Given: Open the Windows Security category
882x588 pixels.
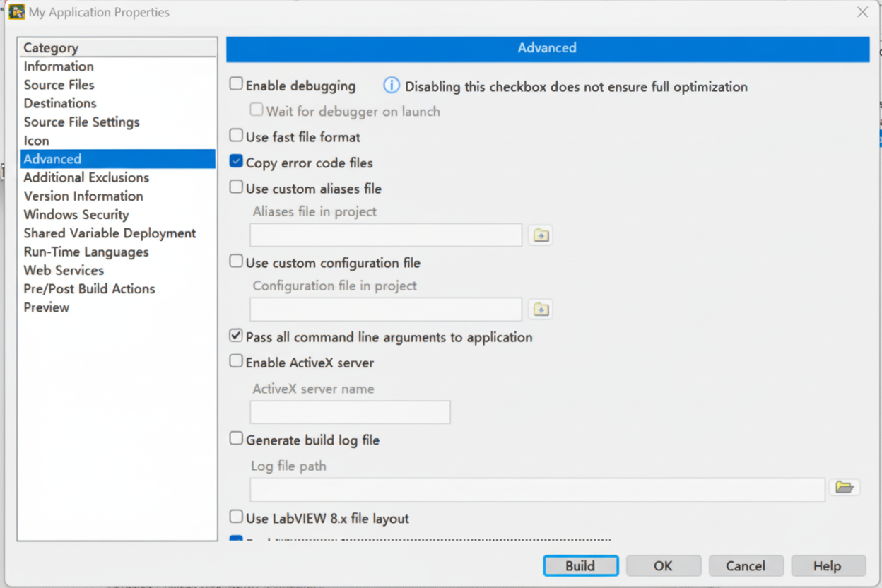Looking at the screenshot, I should (76, 214).
